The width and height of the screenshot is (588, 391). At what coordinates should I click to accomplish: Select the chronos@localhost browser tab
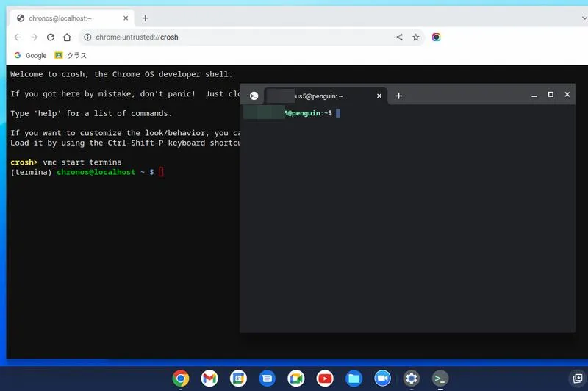(72, 18)
